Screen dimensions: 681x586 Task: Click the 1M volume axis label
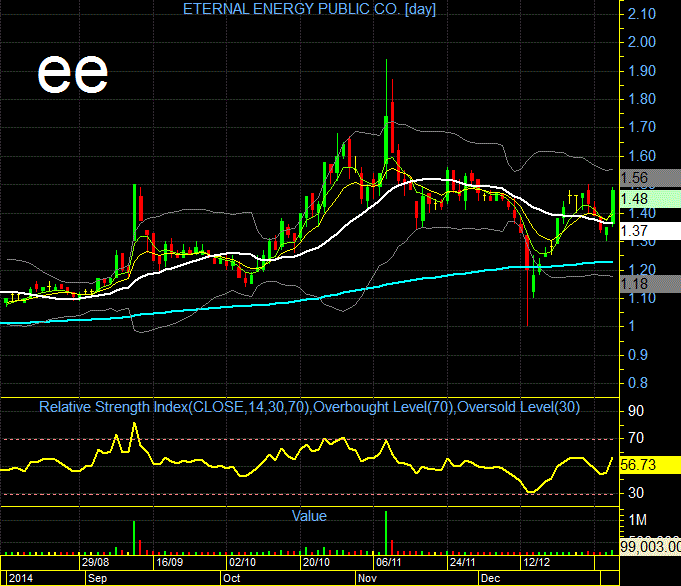point(638,520)
